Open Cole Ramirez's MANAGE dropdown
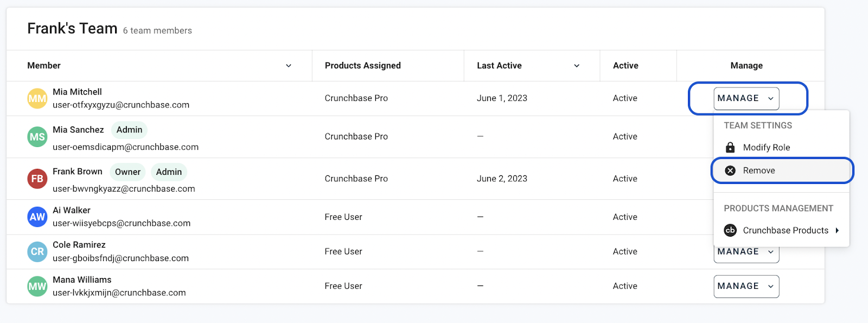The width and height of the screenshot is (868, 323). (746, 253)
